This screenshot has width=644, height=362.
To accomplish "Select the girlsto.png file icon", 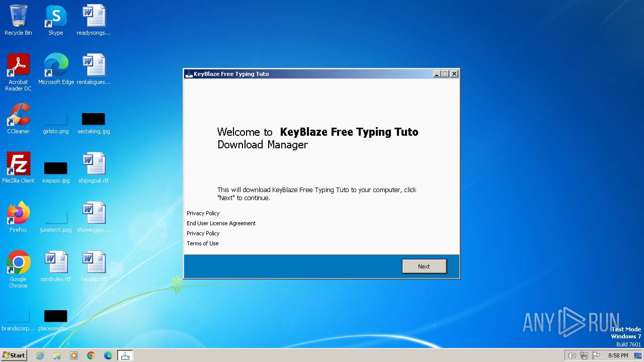I will tap(56, 123).
